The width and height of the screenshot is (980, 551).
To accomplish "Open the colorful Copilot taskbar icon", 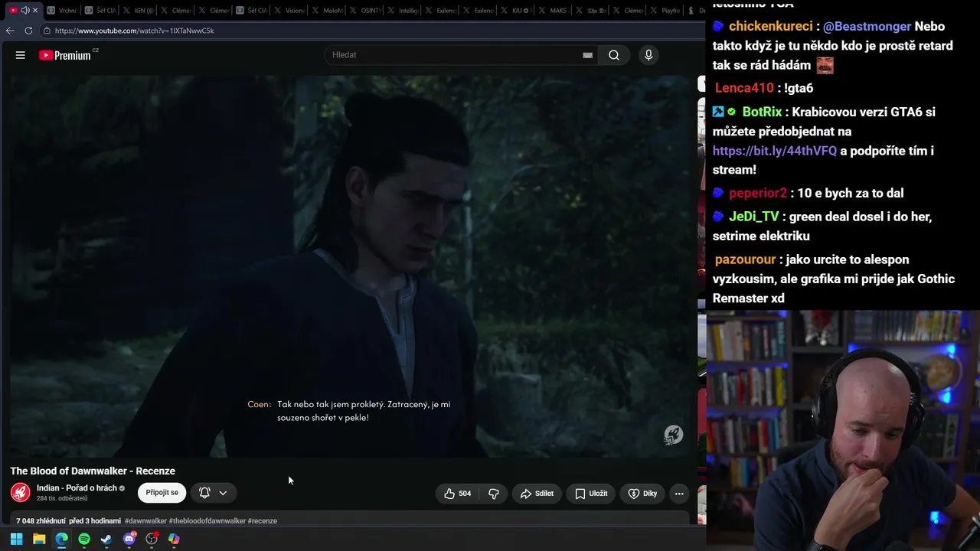I will tap(174, 539).
